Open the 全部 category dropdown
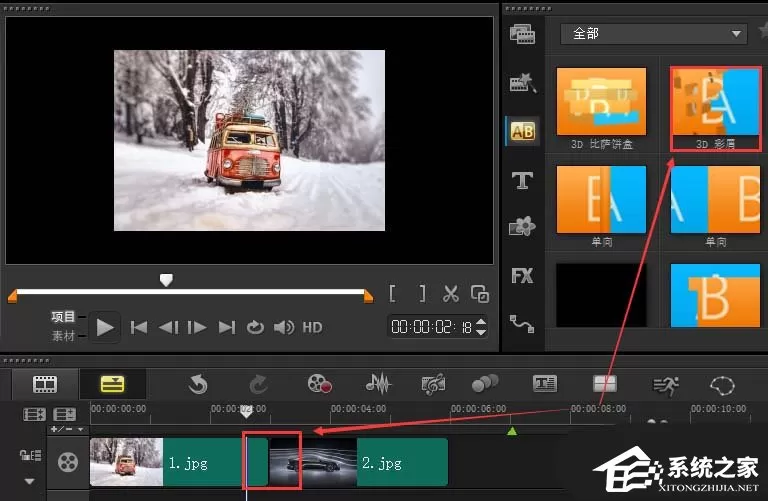The width and height of the screenshot is (768, 501). (x=654, y=33)
